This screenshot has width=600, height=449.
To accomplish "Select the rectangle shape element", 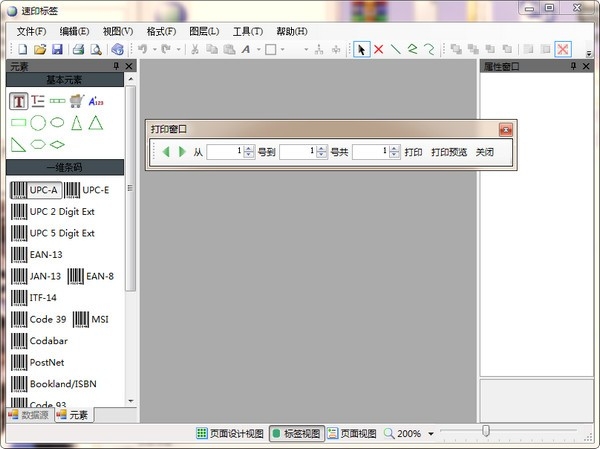I will tap(18, 122).
